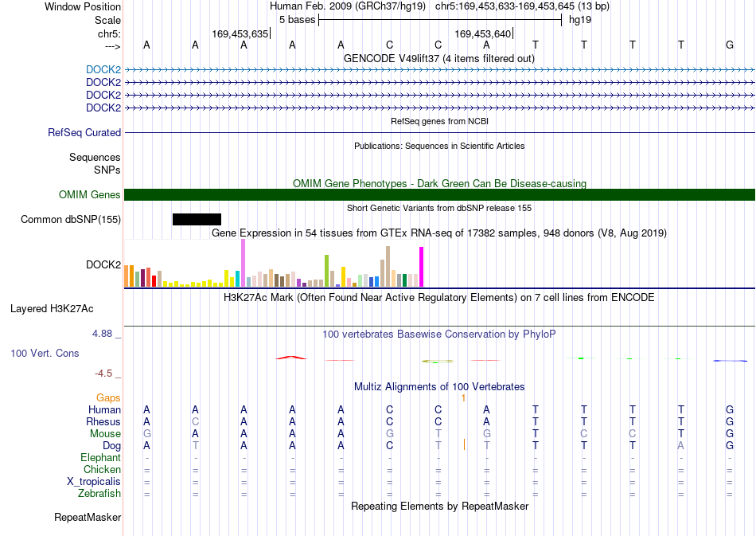Viewport: 756px width, 536px height.
Task: Click the X_tropicalis species label
Action: coord(94,482)
